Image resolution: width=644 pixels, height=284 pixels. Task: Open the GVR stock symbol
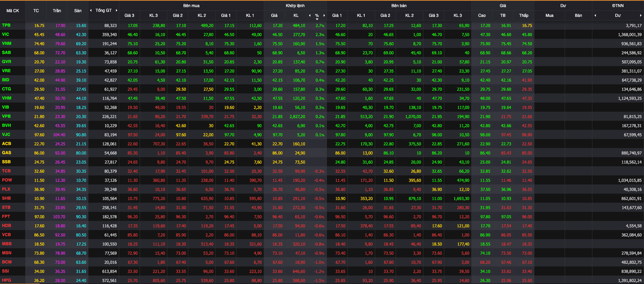coord(6,62)
